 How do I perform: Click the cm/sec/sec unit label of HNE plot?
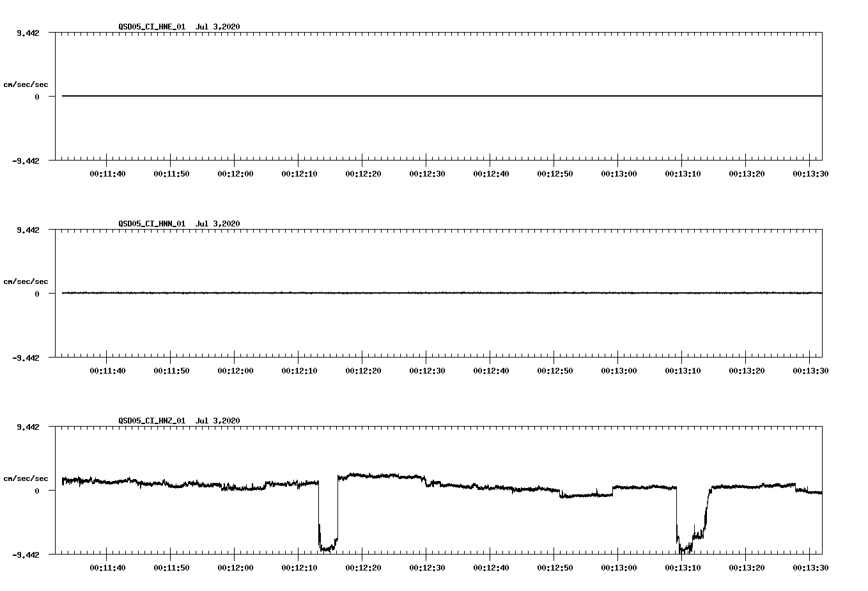[x=26, y=84]
